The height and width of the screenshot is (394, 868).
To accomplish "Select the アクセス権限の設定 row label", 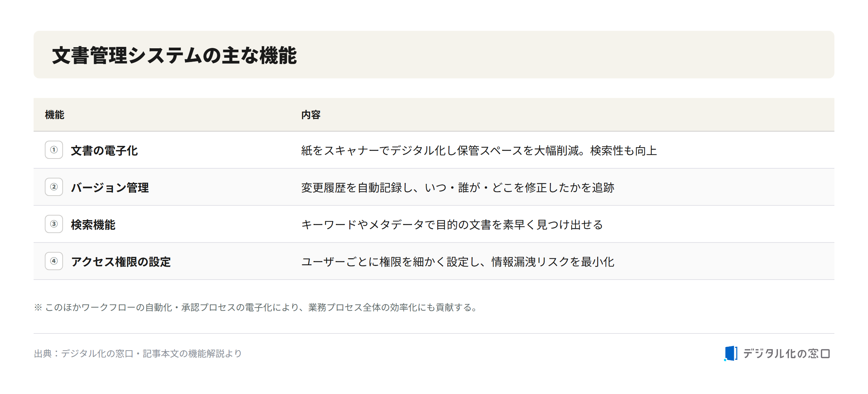I will [121, 262].
